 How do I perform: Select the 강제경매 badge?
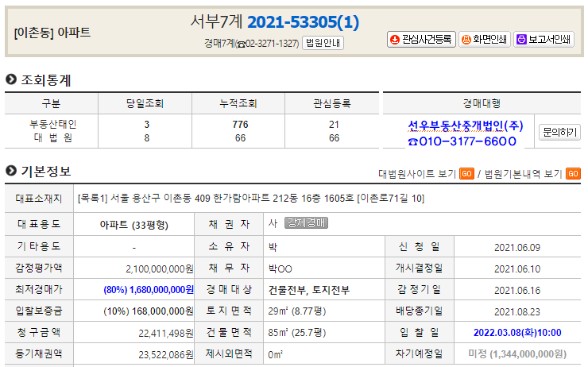[307, 223]
